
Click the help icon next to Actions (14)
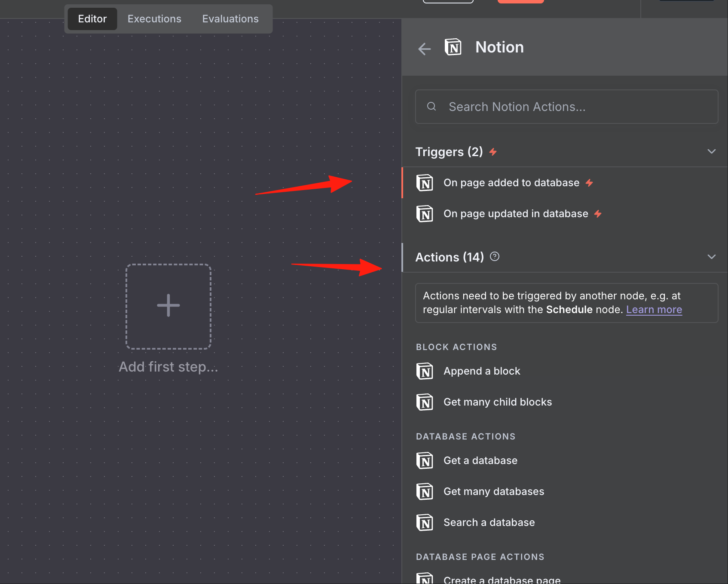click(x=495, y=257)
